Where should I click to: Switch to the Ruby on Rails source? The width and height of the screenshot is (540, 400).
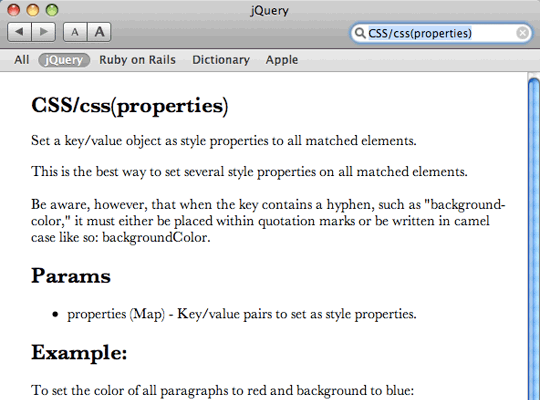[x=137, y=60]
